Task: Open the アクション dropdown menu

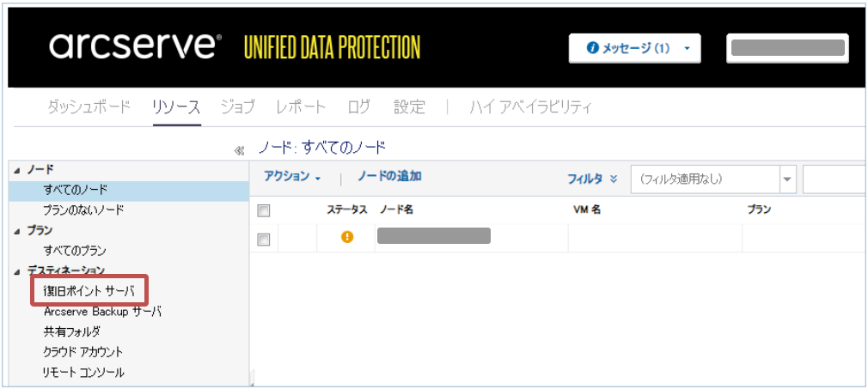Action: click(292, 177)
